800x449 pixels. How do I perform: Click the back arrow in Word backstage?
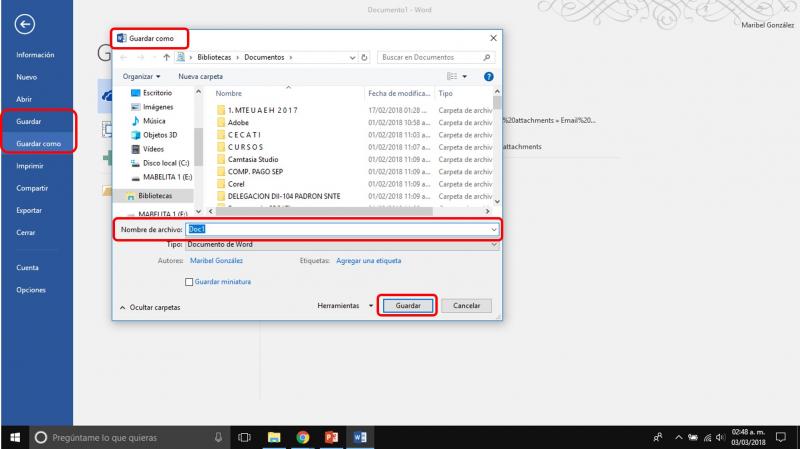click(24, 24)
